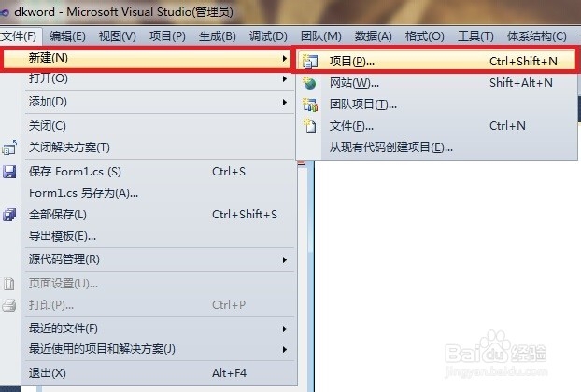Image resolution: width=581 pixels, height=392 pixels.
Task: Select 添加(D) in the File menu
Action: click(159, 102)
